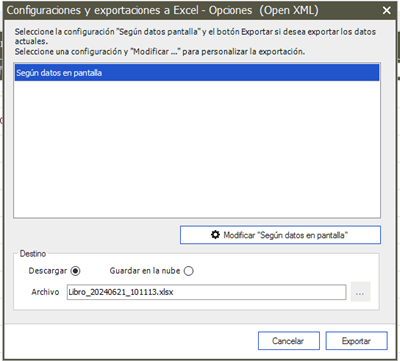The width and height of the screenshot is (400, 361).
Task: Click the Cancelar button
Action: [x=289, y=341]
